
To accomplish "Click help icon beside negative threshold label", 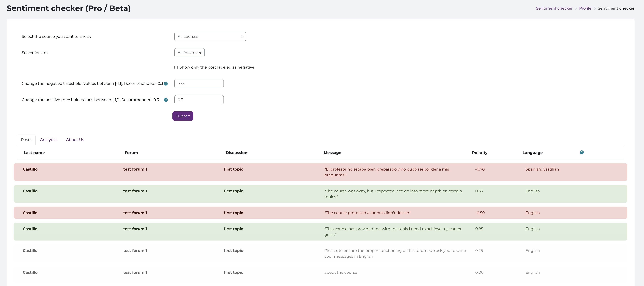I will (166, 84).
